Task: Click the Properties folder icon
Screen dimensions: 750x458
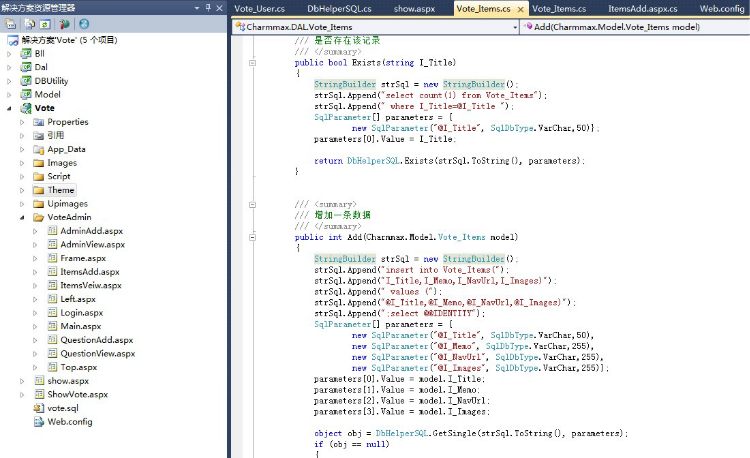Action: click(39, 122)
